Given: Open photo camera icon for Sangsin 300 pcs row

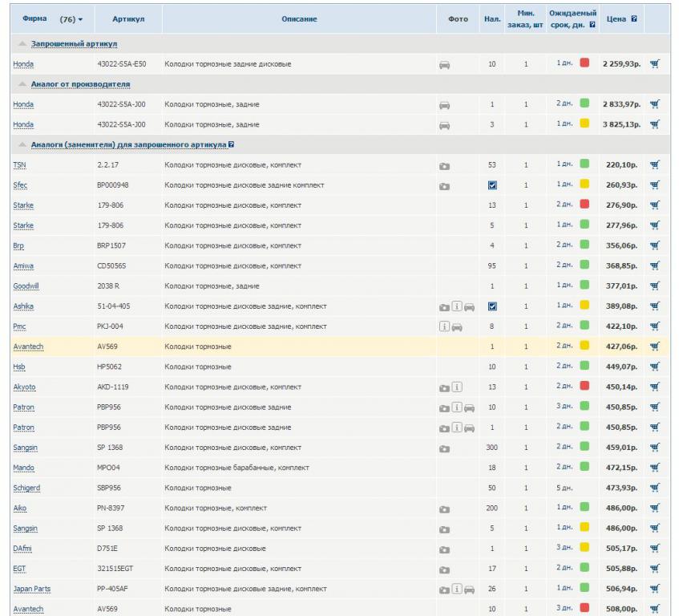Looking at the screenshot, I should click(444, 448).
